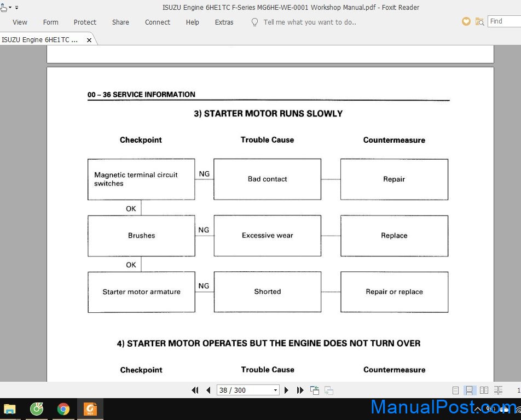Image resolution: width=521 pixels, height=420 pixels.
Task: Click the Tell me lightbulb icon
Action: 254,22
